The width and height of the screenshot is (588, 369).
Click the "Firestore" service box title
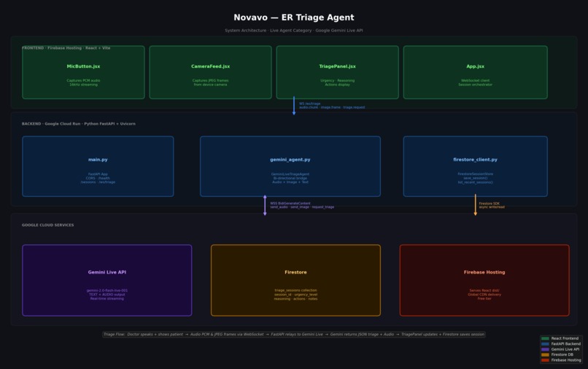(x=295, y=273)
